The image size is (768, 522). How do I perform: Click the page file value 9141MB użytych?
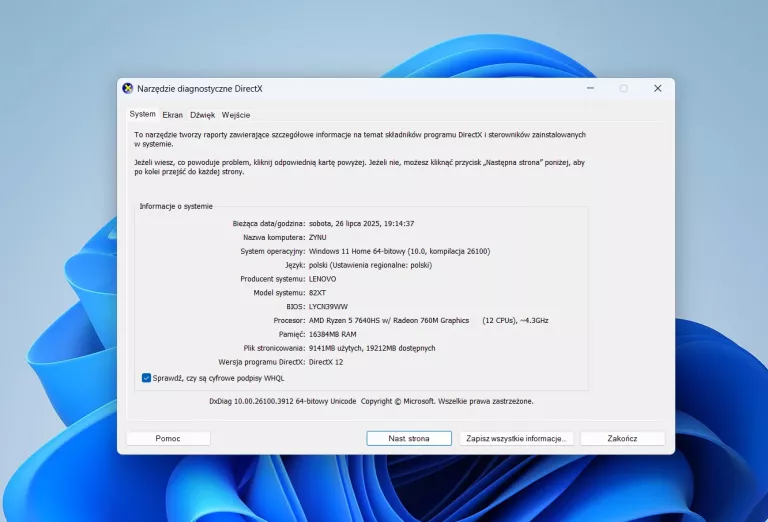[x=372, y=348]
